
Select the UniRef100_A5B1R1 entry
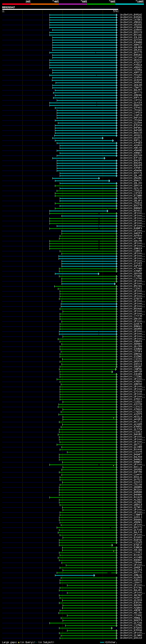131,22
